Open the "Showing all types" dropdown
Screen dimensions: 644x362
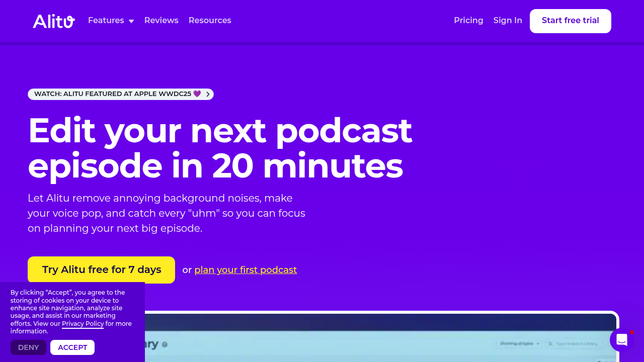pos(519,343)
